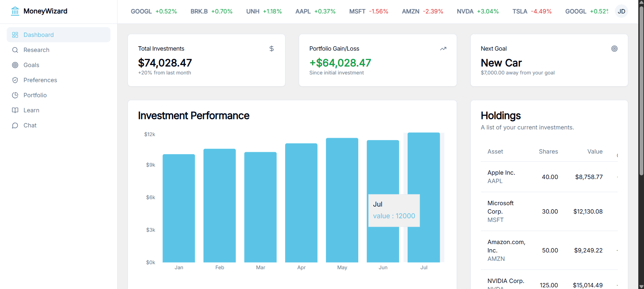644x289 pixels.
Task: Click the Asset column header in Holdings
Action: pos(495,152)
